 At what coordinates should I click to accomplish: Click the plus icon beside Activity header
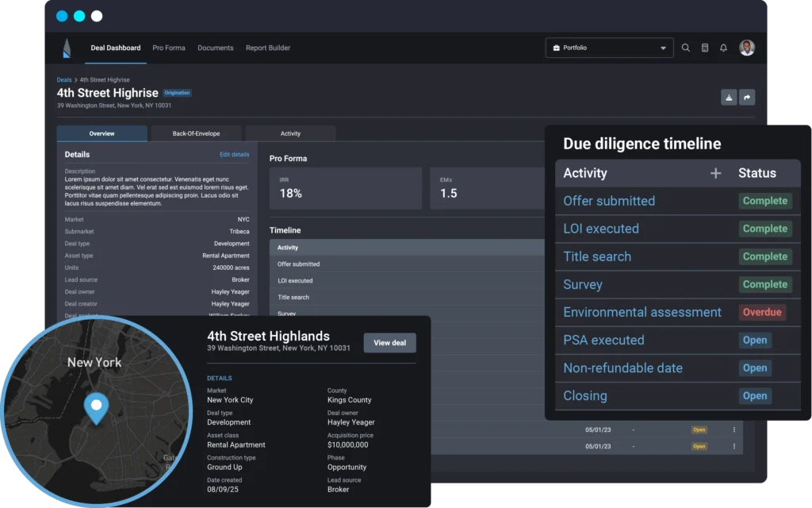715,173
